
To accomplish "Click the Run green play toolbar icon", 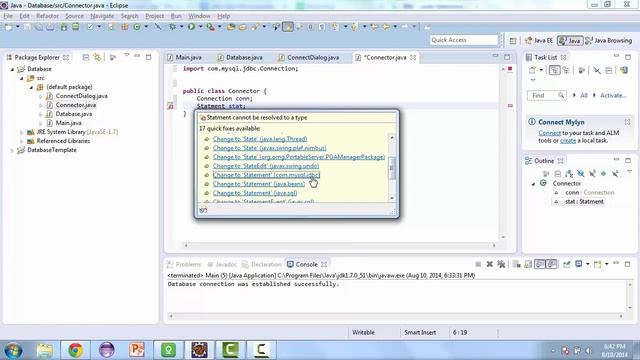I will (191, 27).
